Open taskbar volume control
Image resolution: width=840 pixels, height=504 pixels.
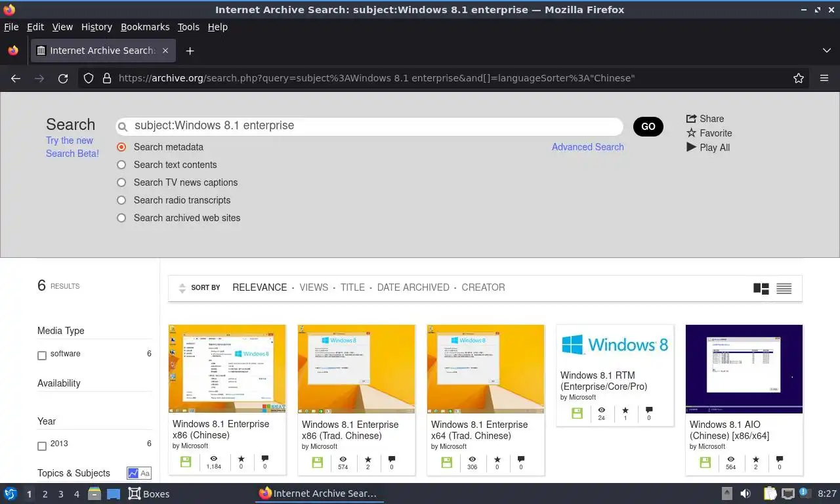(745, 493)
